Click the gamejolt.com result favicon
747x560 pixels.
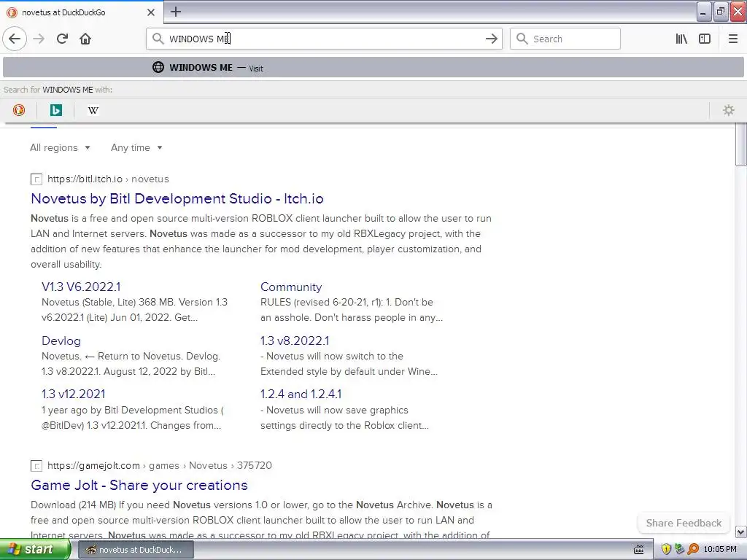[36, 466]
